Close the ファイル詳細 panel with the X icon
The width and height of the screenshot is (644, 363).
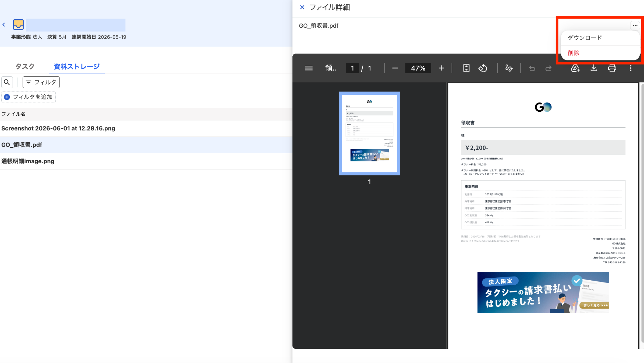pos(302,7)
